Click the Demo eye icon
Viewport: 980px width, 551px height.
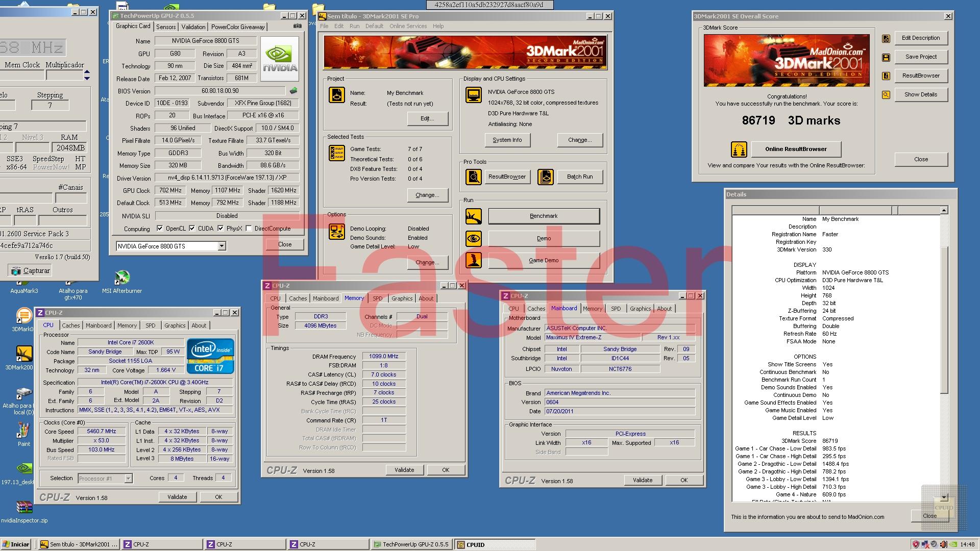coord(474,238)
